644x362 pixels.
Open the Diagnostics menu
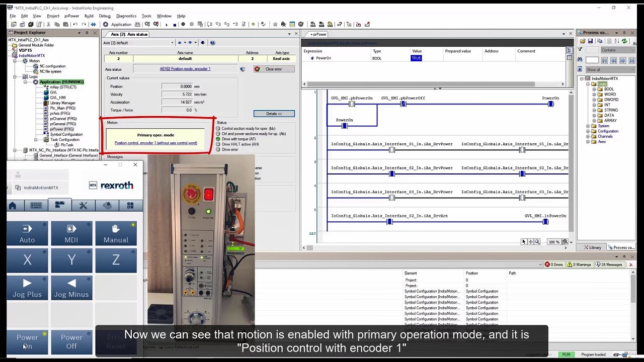pos(126,16)
